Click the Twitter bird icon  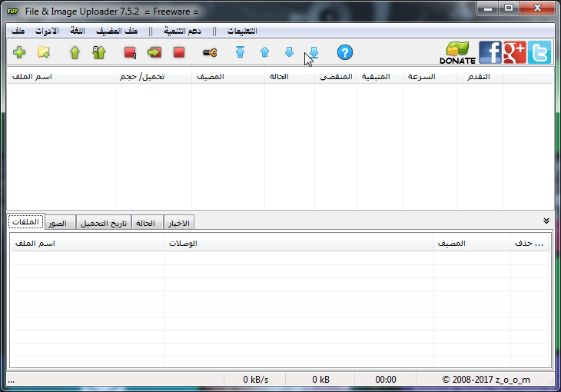[x=539, y=52]
